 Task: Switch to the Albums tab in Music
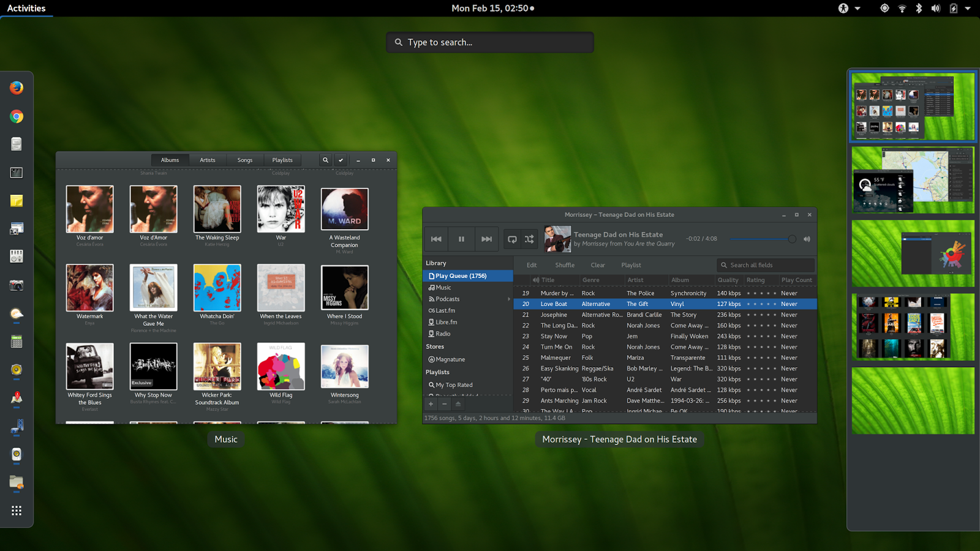pyautogui.click(x=170, y=160)
